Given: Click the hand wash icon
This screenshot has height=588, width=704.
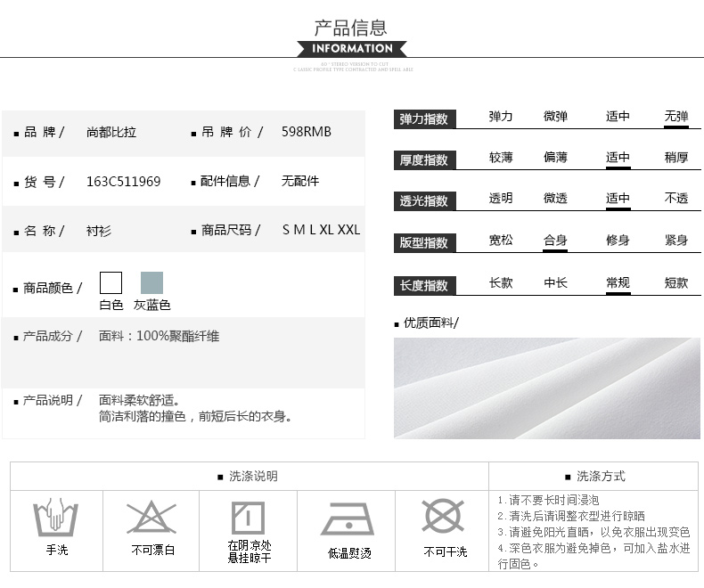Looking at the screenshot, I should point(55,517).
